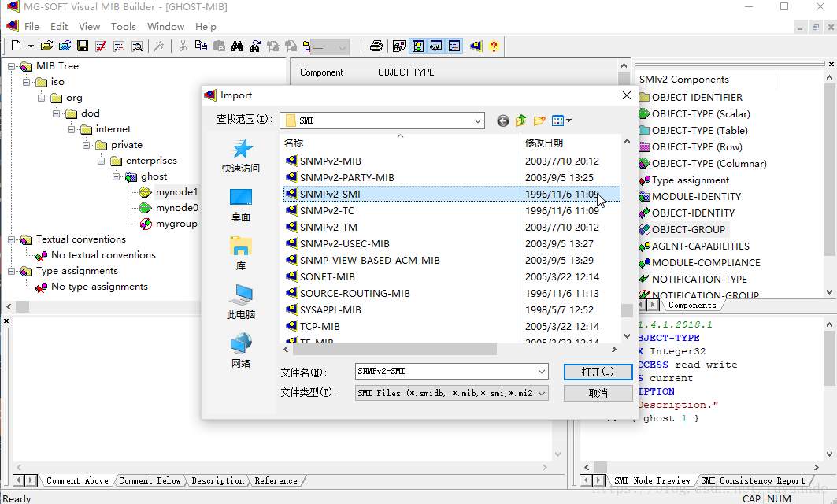Close the Import dialog
The height and width of the screenshot is (504, 837).
(x=627, y=95)
